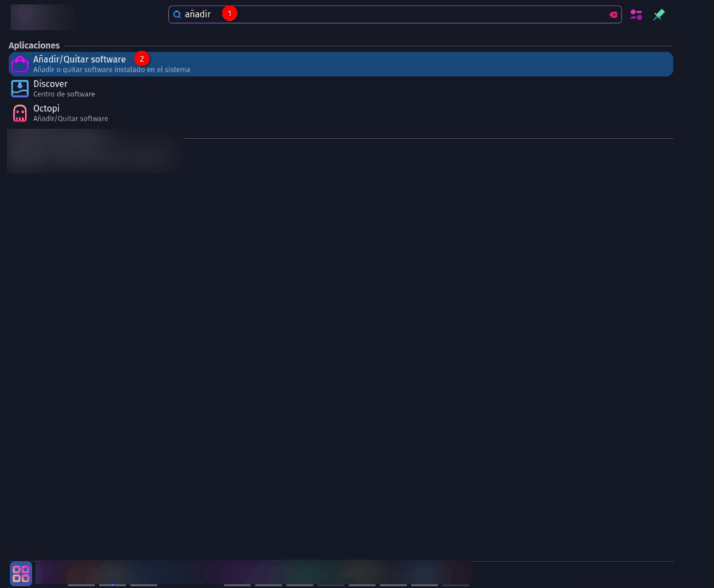Launch Añadir/Quitar software result
The height and width of the screenshot is (588, 714).
tap(340, 63)
